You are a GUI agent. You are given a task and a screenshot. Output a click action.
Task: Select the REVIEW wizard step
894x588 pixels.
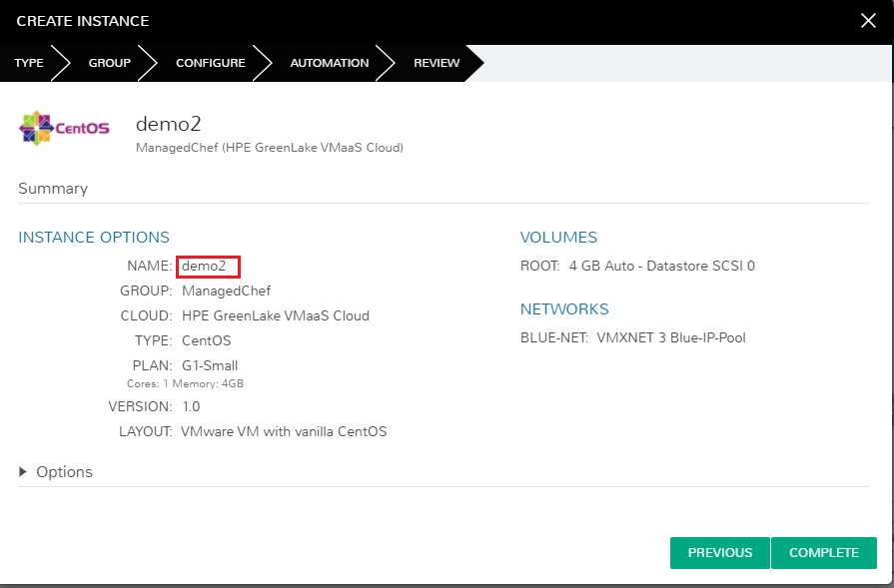[x=437, y=63]
